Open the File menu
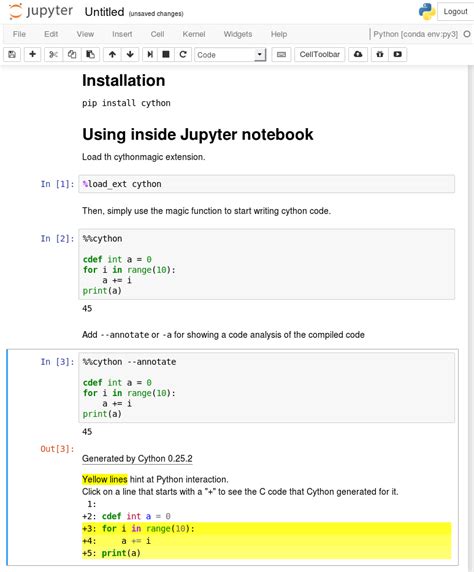 click(19, 34)
